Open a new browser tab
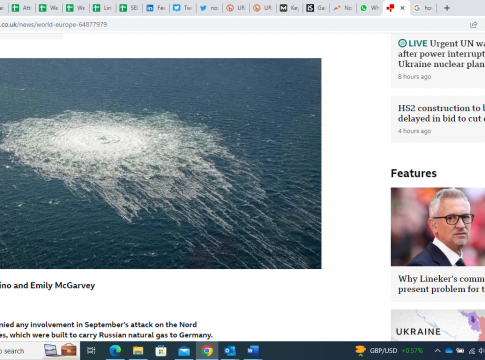This screenshot has width=485, height=360. pos(447,8)
